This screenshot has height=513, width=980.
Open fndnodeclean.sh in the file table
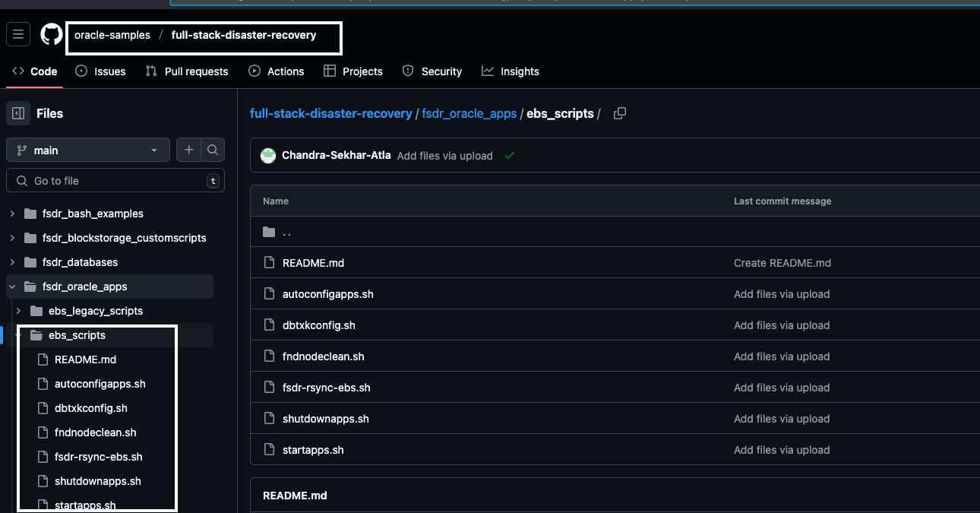[324, 356]
